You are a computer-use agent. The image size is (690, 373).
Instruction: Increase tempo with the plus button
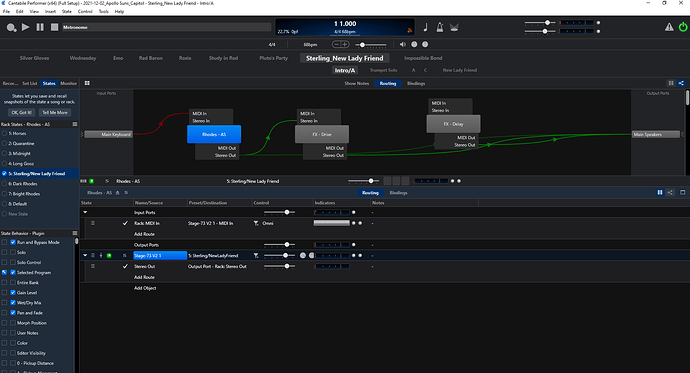pyautogui.click(x=345, y=44)
